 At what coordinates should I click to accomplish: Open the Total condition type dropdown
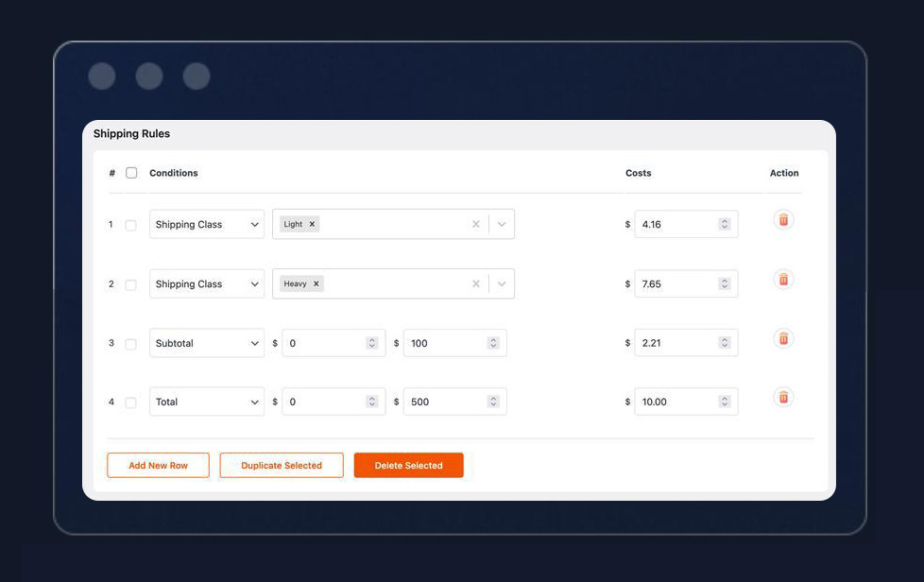tap(207, 402)
